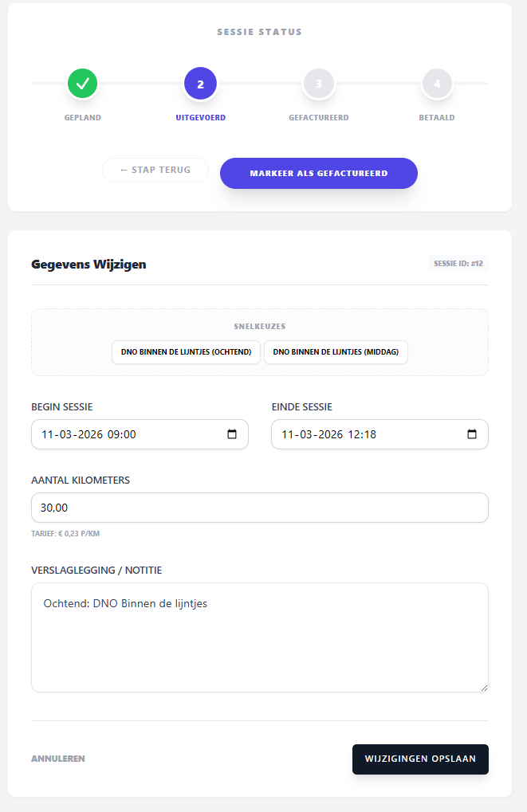Viewport: 527px width, 812px height.
Task: Click the Gefactureerd step label
Action: tap(318, 117)
